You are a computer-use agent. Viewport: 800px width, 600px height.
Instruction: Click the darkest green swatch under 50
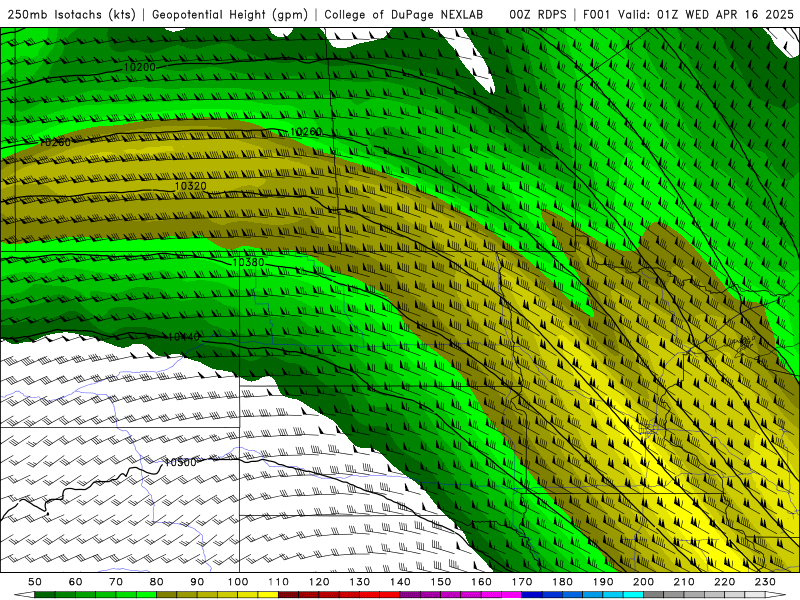pyautogui.click(x=45, y=595)
